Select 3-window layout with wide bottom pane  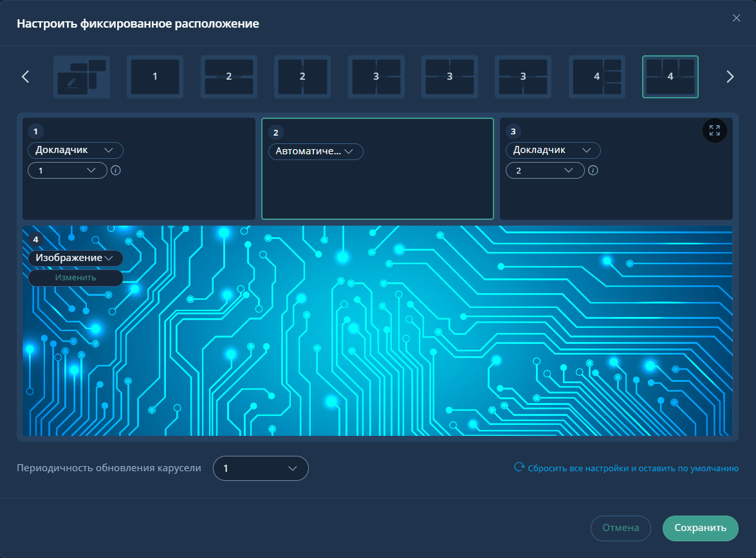tap(449, 76)
